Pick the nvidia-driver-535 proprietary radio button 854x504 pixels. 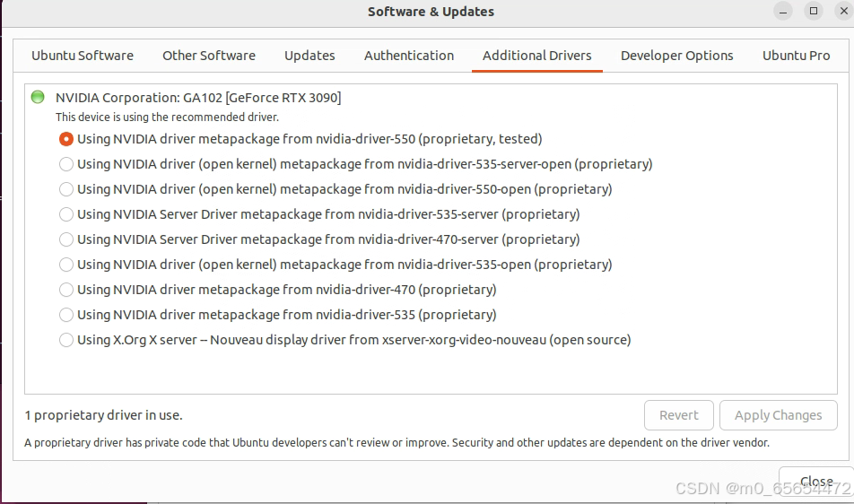65,315
